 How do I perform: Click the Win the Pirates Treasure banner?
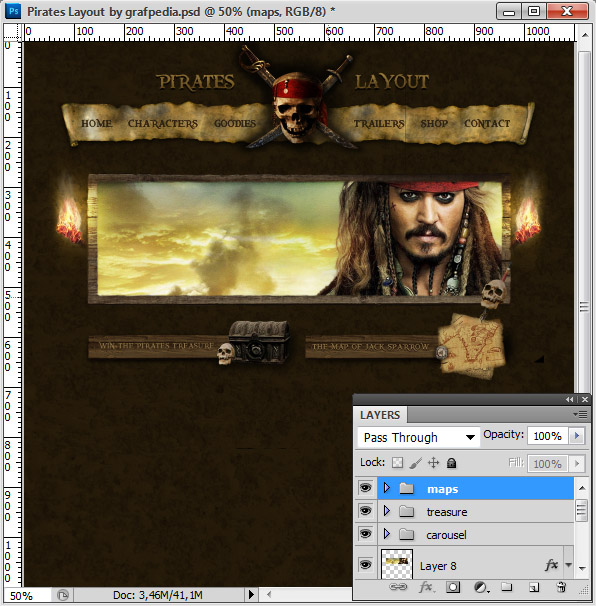tap(157, 346)
